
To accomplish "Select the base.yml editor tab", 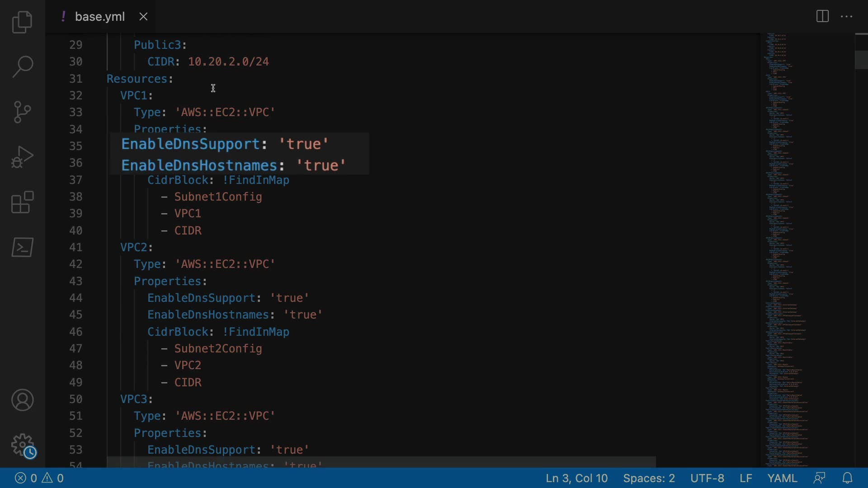I will point(99,17).
